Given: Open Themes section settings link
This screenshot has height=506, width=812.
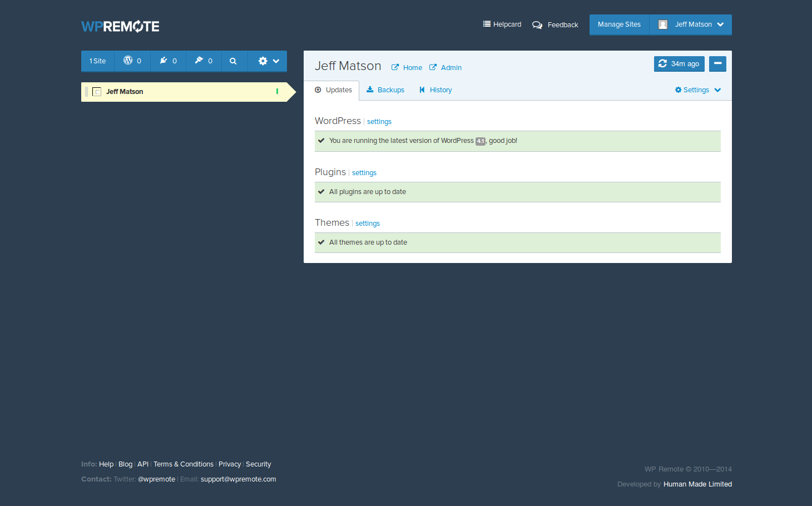Looking at the screenshot, I should pos(368,224).
